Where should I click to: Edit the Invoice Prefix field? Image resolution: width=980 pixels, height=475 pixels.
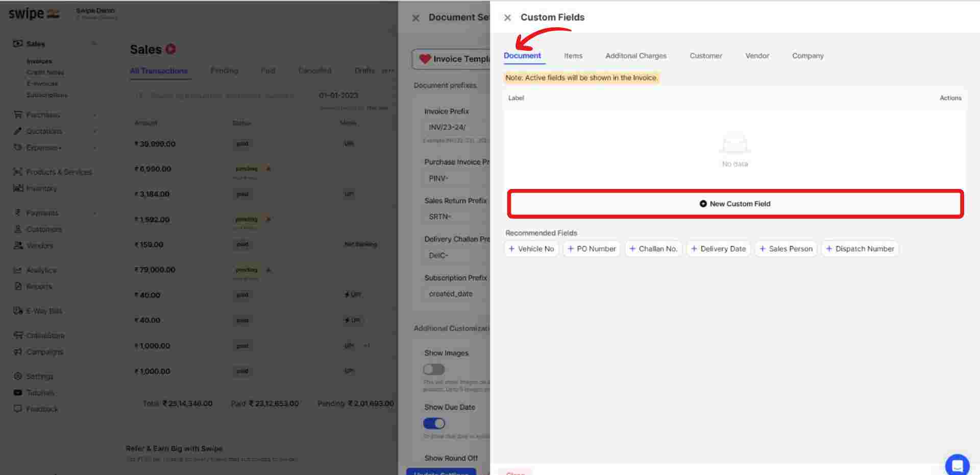coord(456,127)
